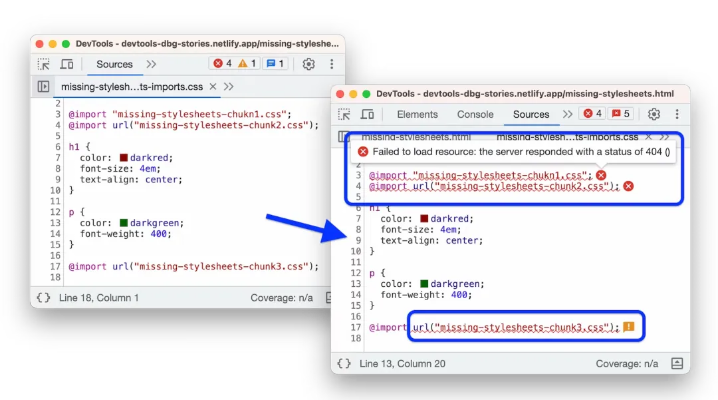This screenshot has width=718, height=400.
Task: Open settings gear in left DevTools window
Action: point(309,64)
